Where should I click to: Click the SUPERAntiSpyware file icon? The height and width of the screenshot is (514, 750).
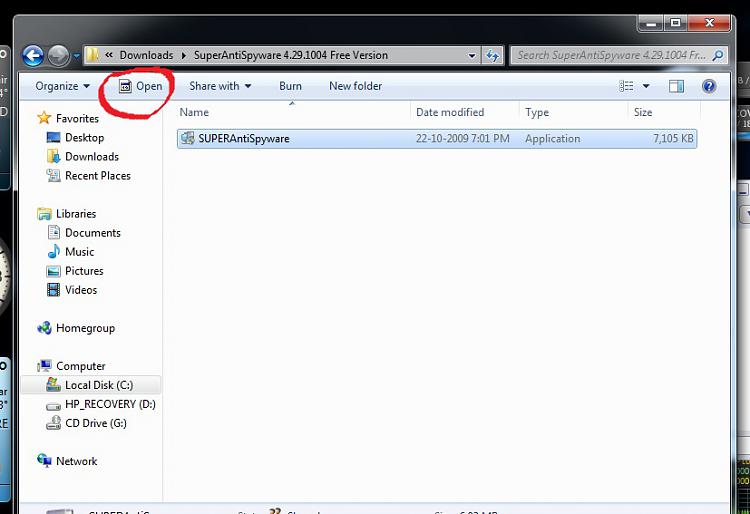188,139
